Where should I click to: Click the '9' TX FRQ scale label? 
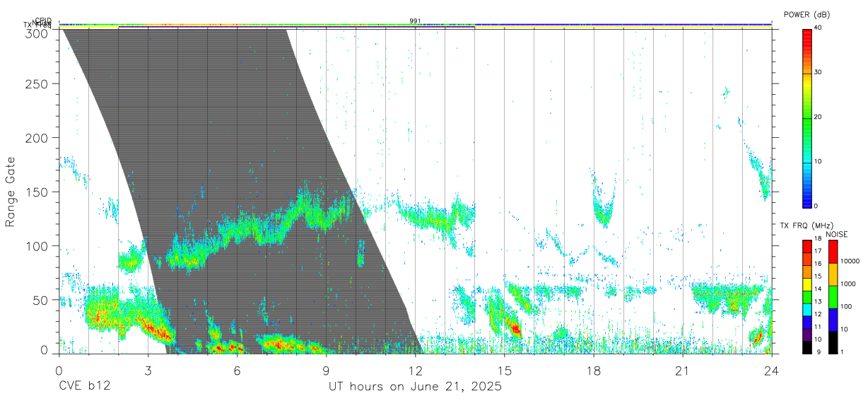pos(819,351)
